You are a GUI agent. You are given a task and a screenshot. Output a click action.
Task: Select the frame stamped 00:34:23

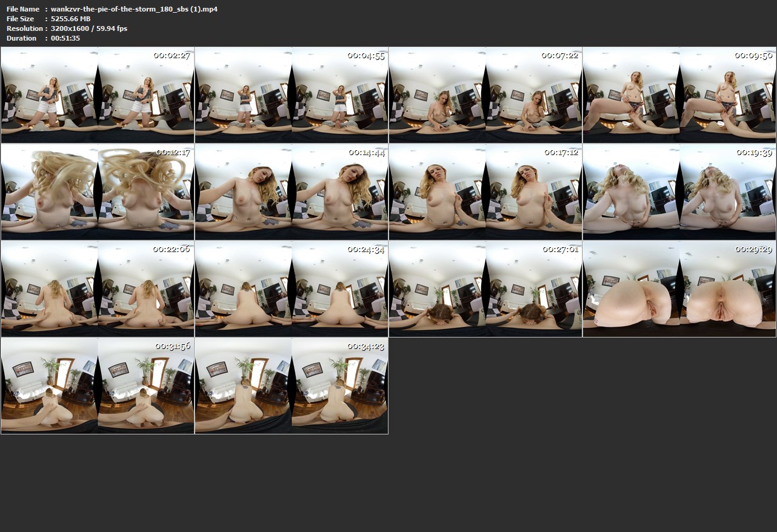tap(292, 386)
